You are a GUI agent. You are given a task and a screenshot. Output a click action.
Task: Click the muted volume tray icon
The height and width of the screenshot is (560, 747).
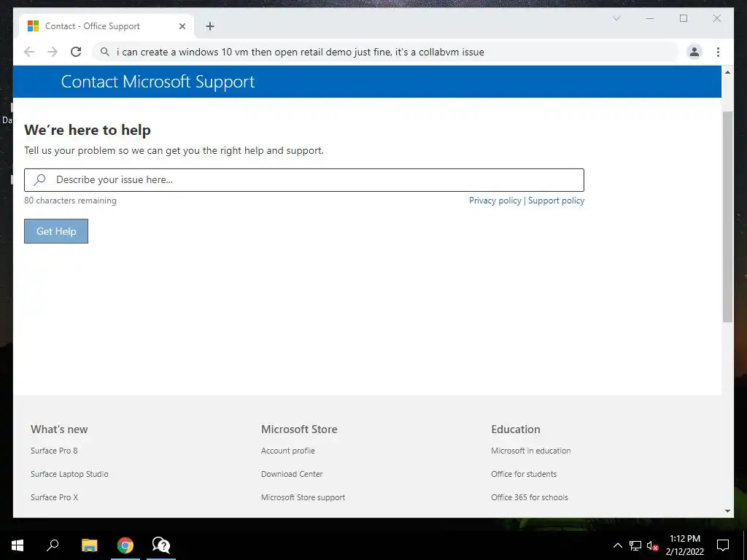653,545
